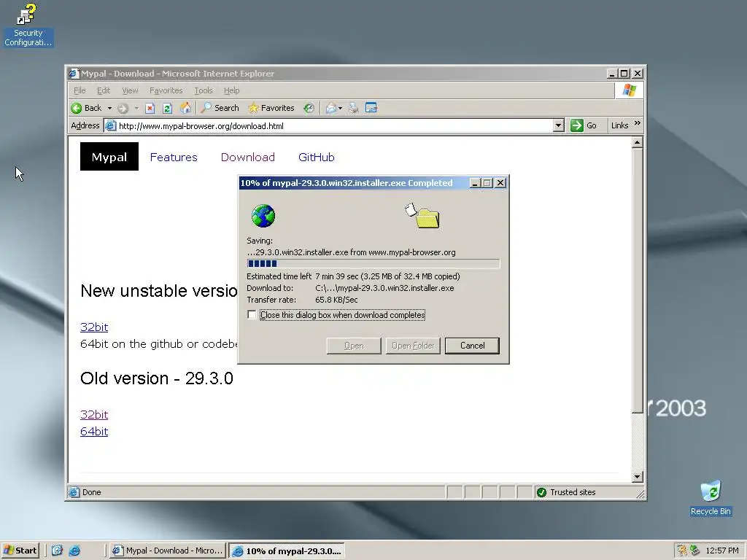
Task: Click the Links toolbar label
Action: pyautogui.click(x=619, y=125)
